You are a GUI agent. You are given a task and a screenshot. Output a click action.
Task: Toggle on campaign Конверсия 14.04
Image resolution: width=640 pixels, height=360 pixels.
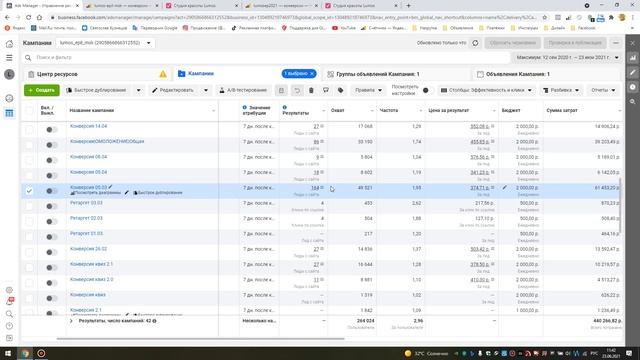(51, 130)
